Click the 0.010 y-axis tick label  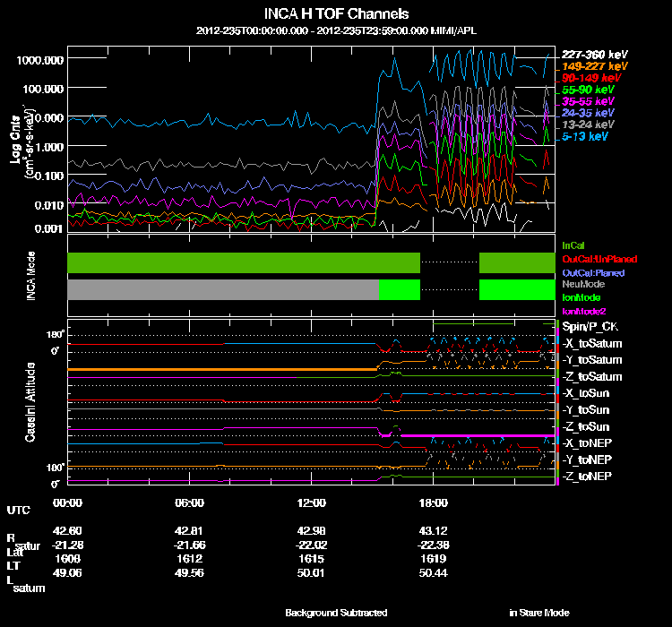(x=49, y=205)
